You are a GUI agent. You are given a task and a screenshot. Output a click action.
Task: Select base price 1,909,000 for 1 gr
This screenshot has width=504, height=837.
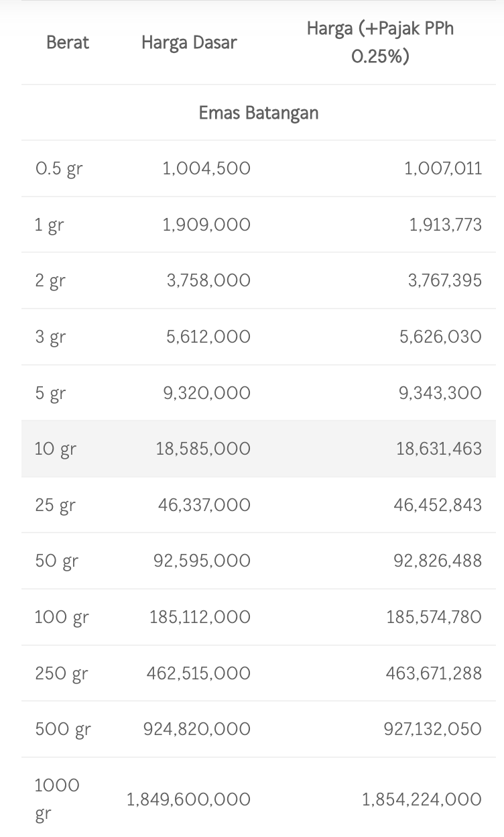coord(206,225)
